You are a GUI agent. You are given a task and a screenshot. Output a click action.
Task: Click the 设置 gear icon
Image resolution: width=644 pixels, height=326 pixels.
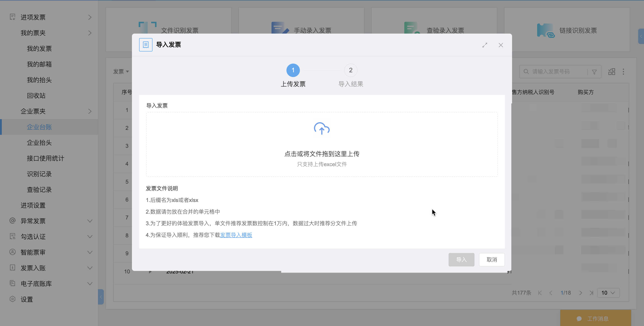click(x=13, y=299)
